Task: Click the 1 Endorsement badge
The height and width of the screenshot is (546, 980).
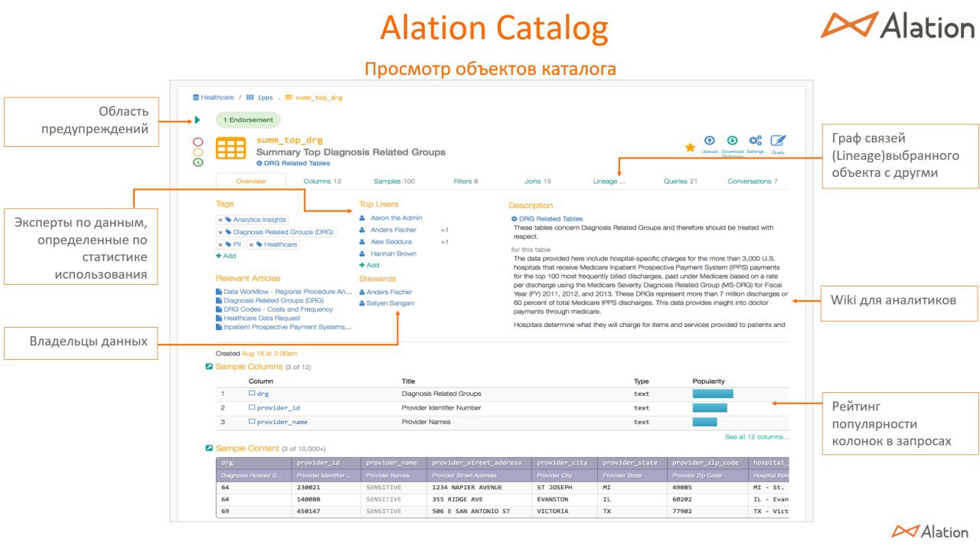Action: [247, 120]
